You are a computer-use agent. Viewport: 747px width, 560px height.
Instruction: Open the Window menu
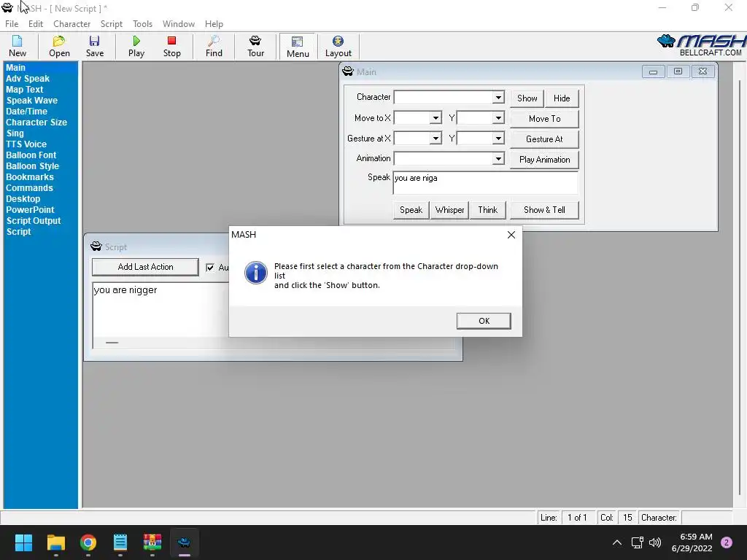(x=179, y=24)
